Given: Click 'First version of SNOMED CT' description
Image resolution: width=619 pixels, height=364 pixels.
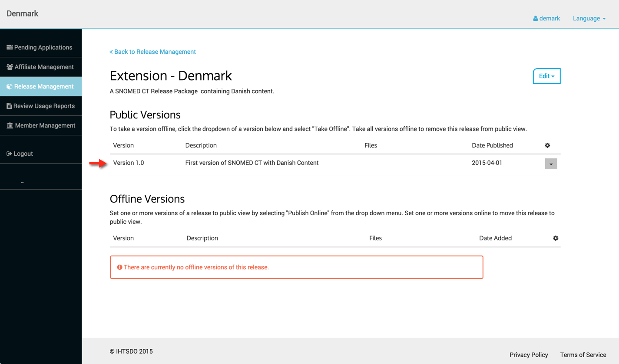Looking at the screenshot, I should [252, 163].
